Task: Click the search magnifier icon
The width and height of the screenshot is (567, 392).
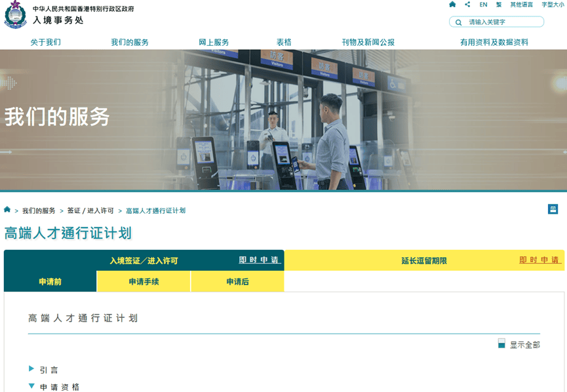Action: click(458, 22)
